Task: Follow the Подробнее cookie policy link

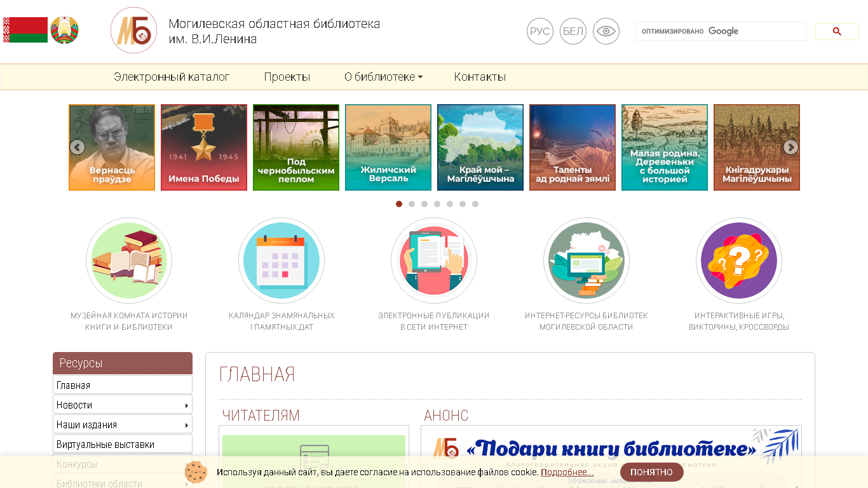Action: 567,472
